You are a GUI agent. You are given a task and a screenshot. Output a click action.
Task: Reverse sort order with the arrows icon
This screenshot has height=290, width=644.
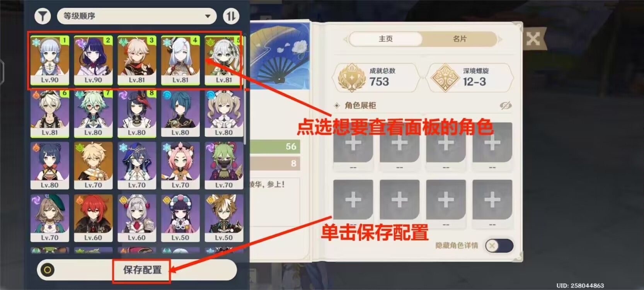click(231, 16)
